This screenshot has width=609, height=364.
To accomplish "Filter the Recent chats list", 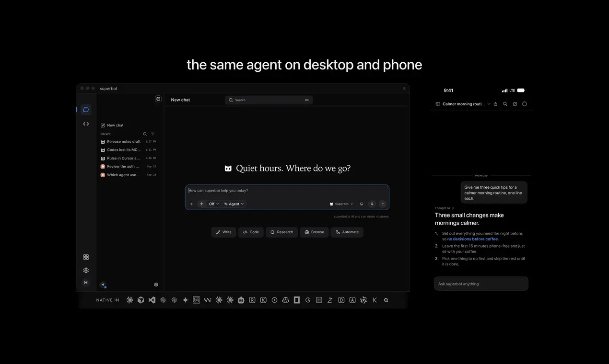I will tap(152, 134).
